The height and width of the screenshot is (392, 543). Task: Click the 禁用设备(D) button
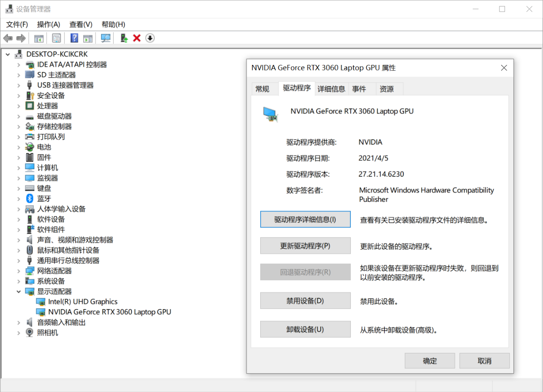305,301
